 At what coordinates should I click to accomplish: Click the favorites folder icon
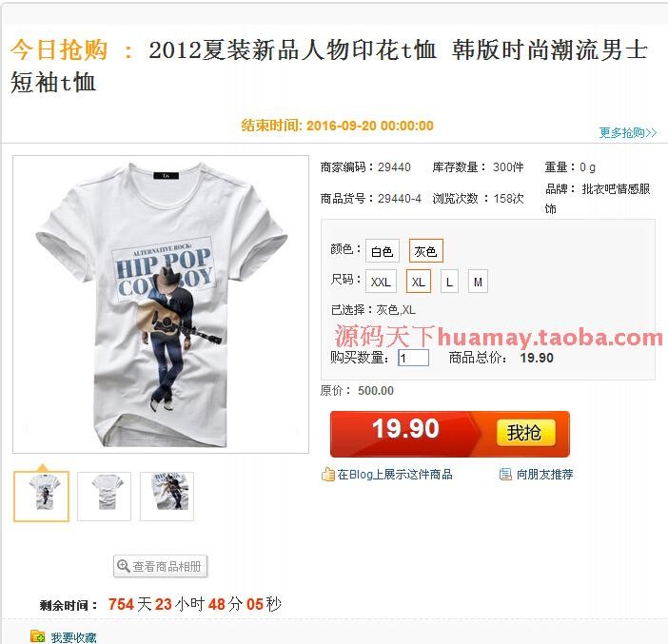37,636
